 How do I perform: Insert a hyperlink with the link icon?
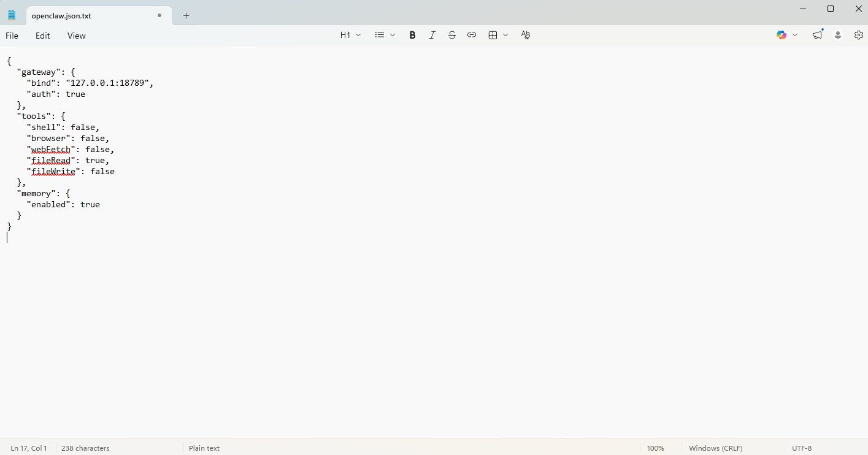click(472, 36)
